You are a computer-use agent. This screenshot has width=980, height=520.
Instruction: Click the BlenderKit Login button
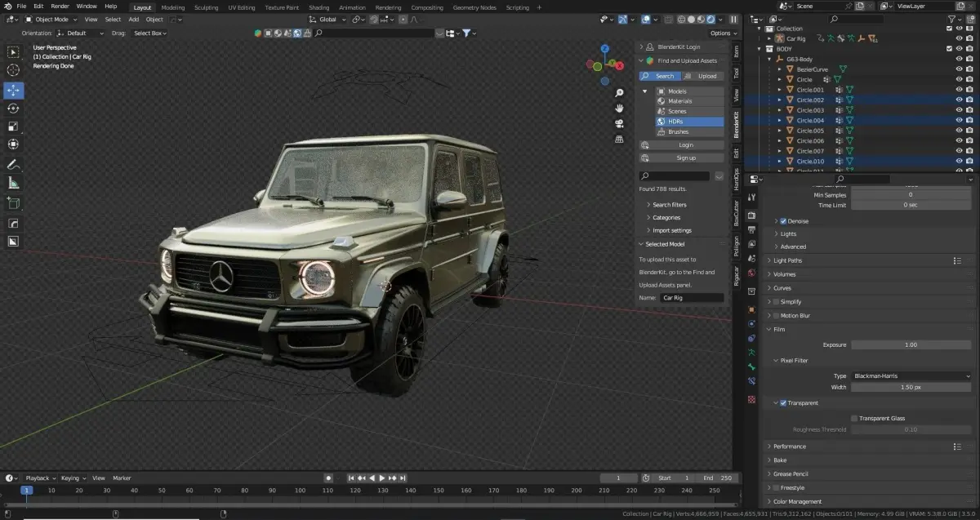(x=682, y=145)
